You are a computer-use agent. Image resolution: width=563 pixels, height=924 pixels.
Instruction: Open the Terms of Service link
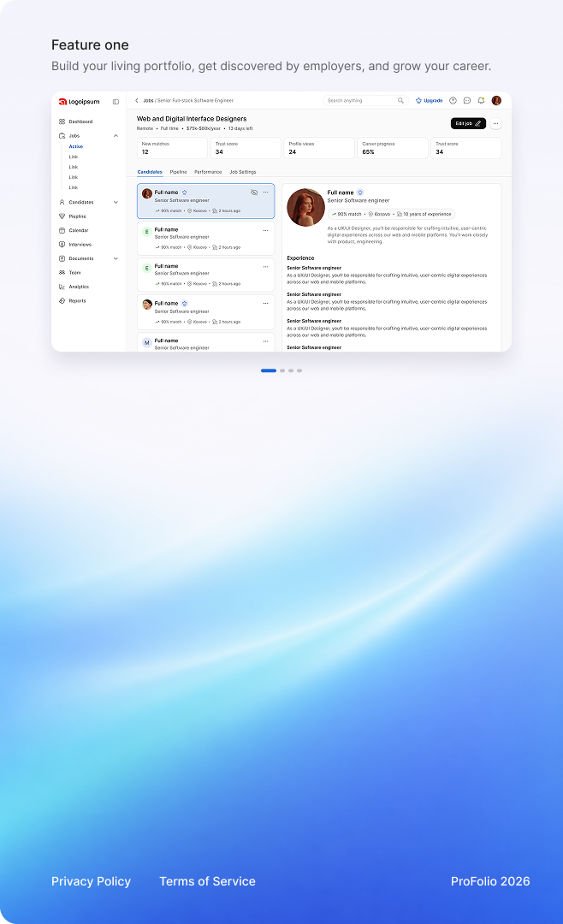coord(208,881)
